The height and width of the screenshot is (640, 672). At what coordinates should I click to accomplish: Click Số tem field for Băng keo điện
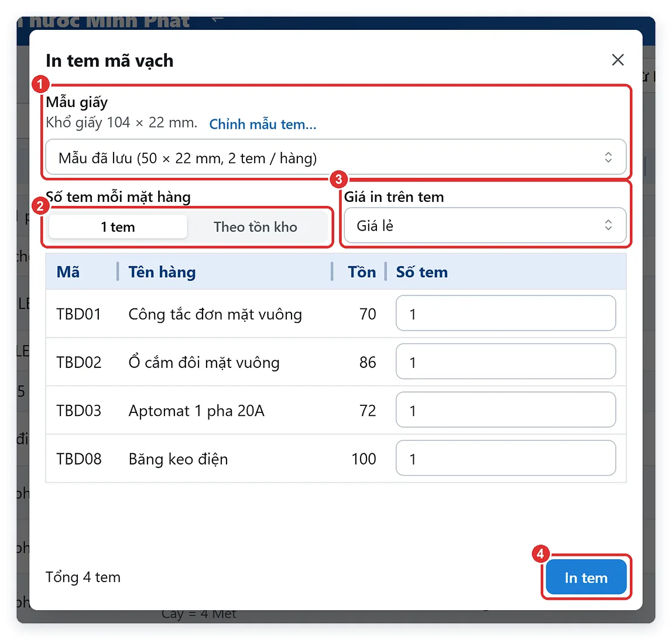click(x=506, y=458)
